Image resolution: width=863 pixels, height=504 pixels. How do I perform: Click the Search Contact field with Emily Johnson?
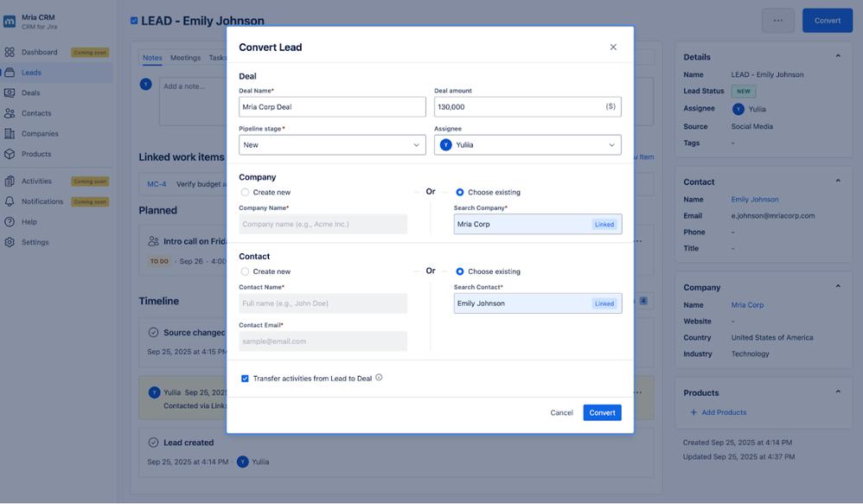(x=538, y=303)
